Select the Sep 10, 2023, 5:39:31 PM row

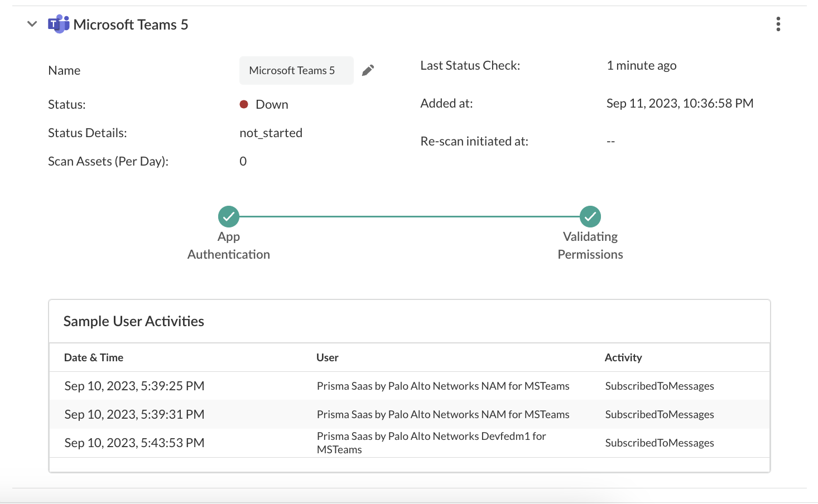tap(134, 415)
